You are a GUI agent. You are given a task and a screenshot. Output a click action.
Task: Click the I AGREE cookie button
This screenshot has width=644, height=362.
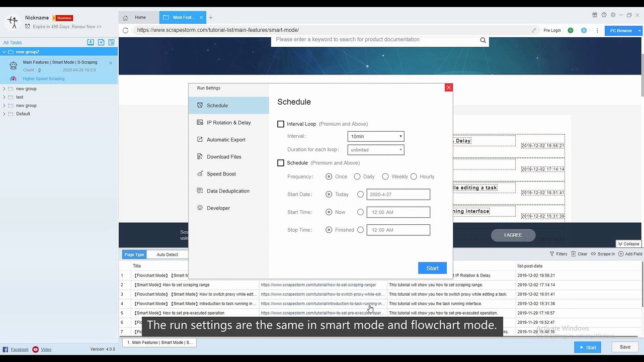tap(513, 235)
